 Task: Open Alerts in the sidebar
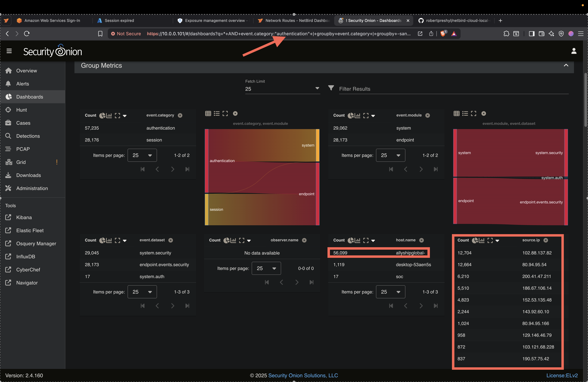coord(23,84)
